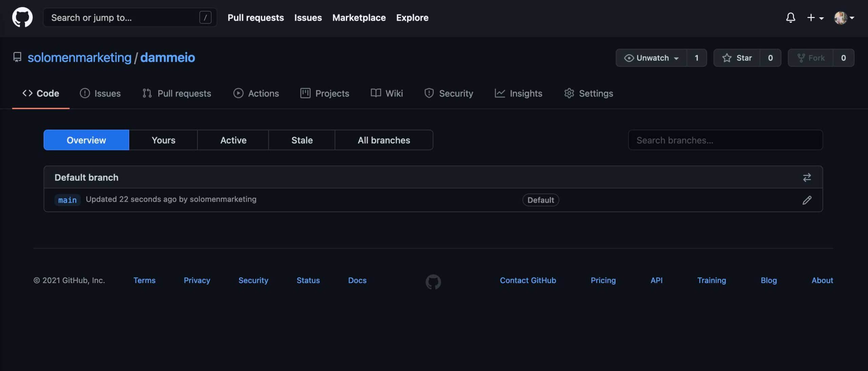
Task: Open the solomenmarketing owner link
Action: pos(79,57)
